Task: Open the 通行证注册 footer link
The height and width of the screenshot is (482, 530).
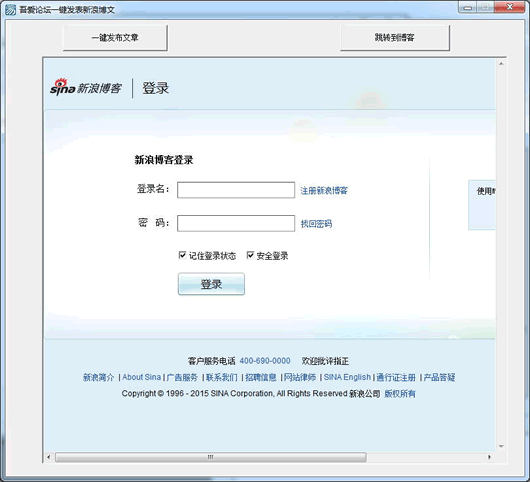Action: (396, 377)
